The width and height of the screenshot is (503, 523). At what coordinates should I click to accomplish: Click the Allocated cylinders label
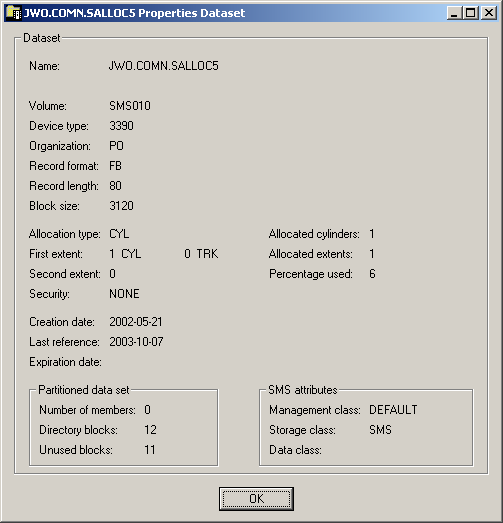click(314, 234)
